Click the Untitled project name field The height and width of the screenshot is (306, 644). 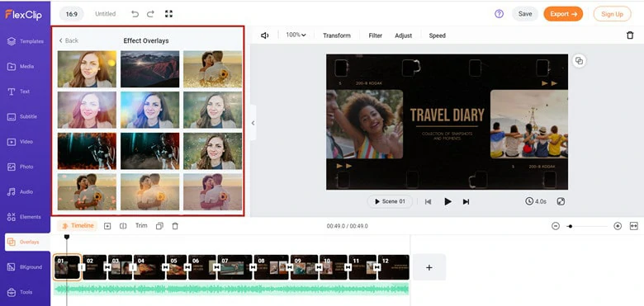[x=106, y=14]
